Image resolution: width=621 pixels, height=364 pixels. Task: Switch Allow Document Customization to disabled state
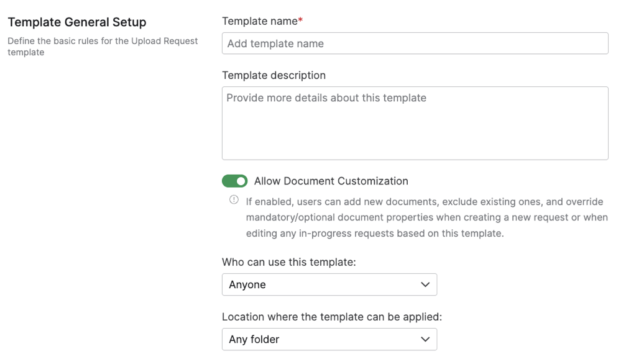(234, 181)
